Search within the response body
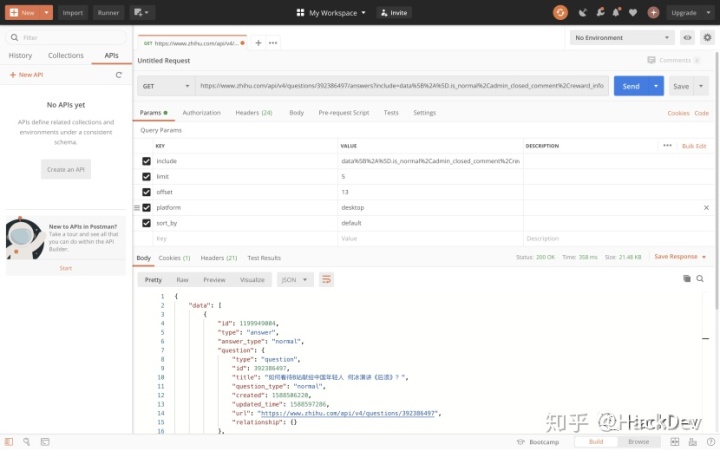The width and height of the screenshot is (720, 451). [x=700, y=278]
